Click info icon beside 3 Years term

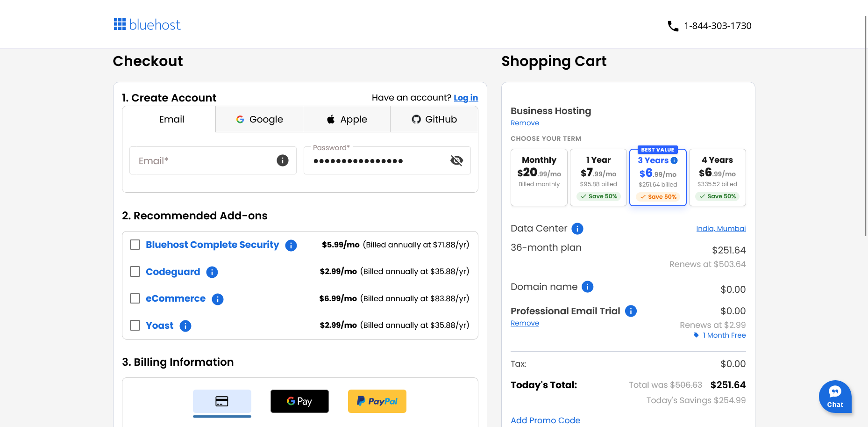pos(674,160)
